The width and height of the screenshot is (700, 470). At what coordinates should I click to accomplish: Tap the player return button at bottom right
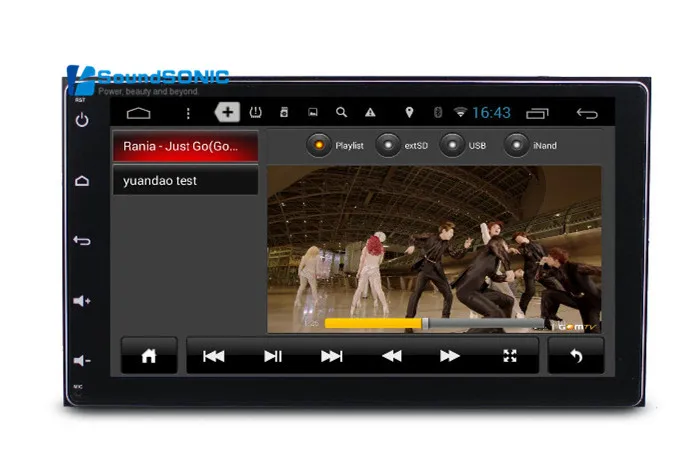(576, 356)
